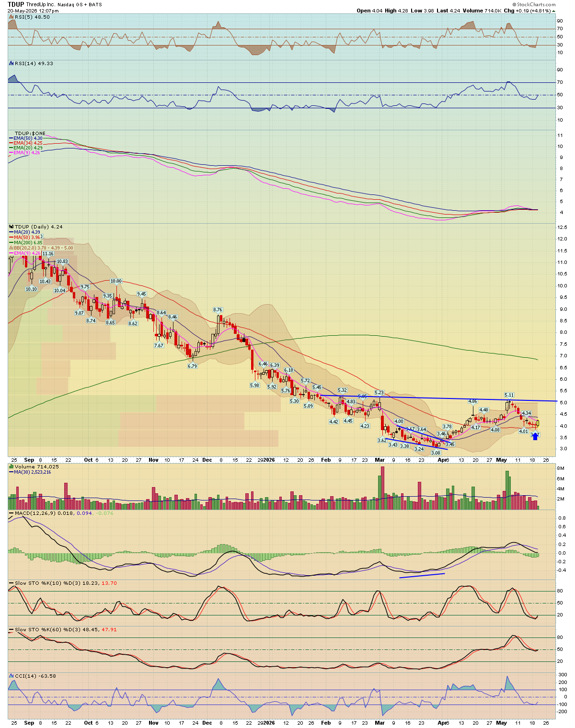This screenshot has height=728, width=575.
Task: Click the Bollinger Bands legend icon
Action: 11,248
